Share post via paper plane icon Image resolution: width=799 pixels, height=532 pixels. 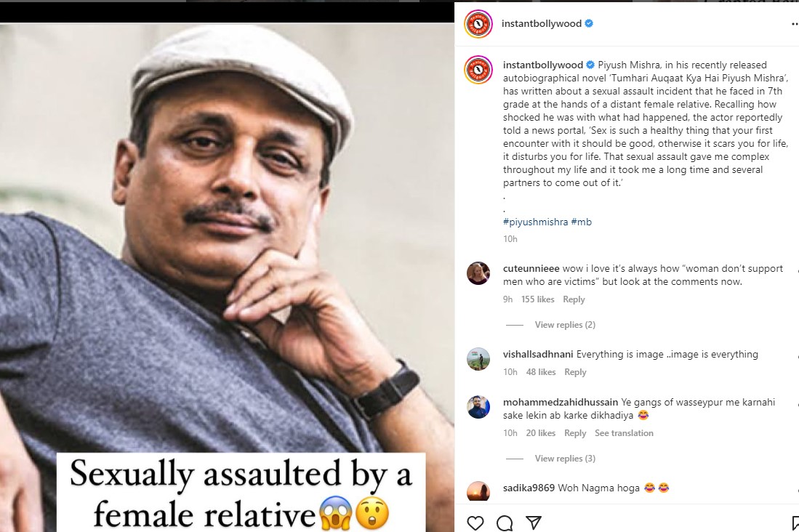[x=533, y=523]
